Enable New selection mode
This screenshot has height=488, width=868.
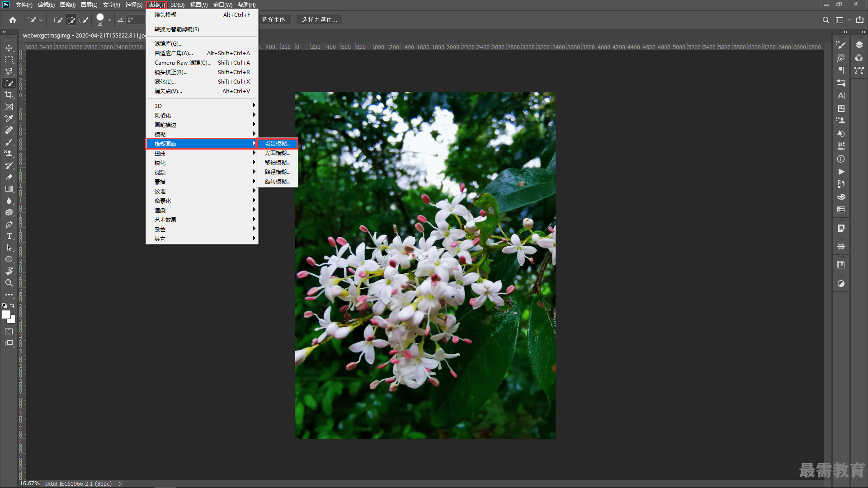pos(58,20)
